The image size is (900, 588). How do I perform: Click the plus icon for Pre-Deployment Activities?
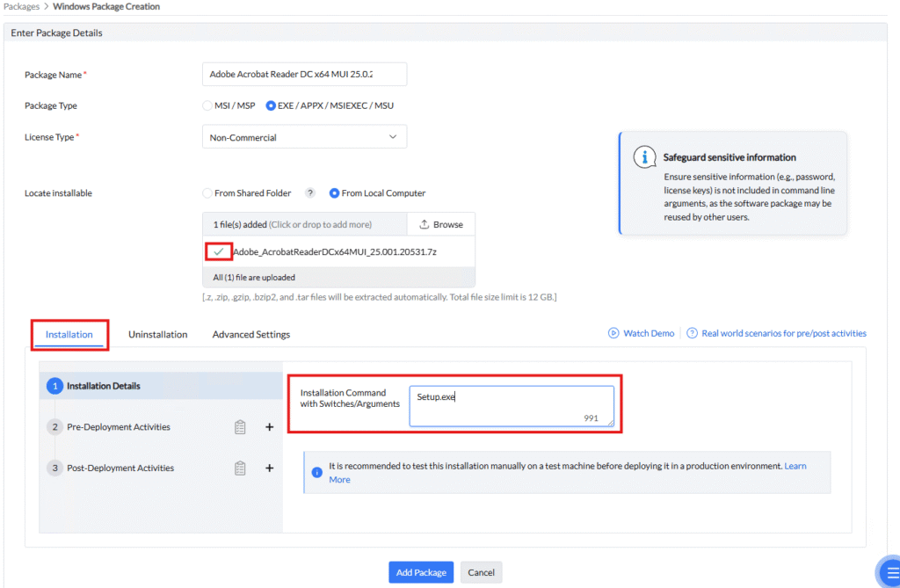point(270,427)
